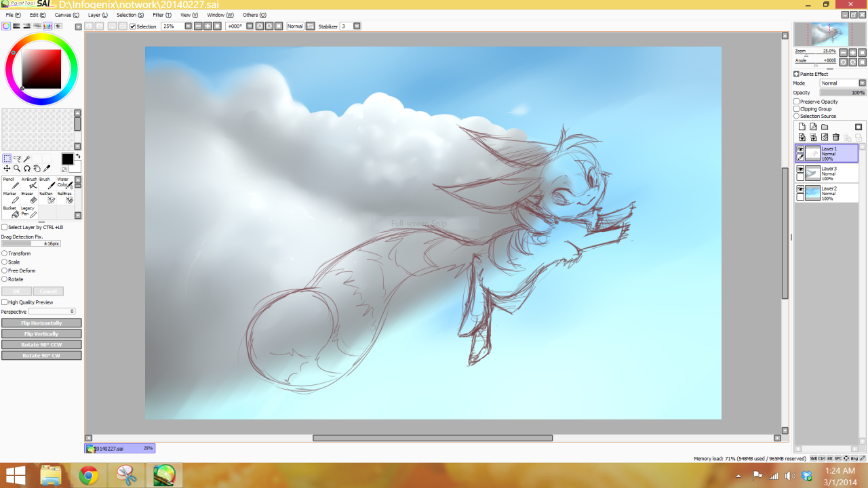Select the Eyedropper color picker tool
The height and width of the screenshot is (488, 868).
(x=47, y=168)
